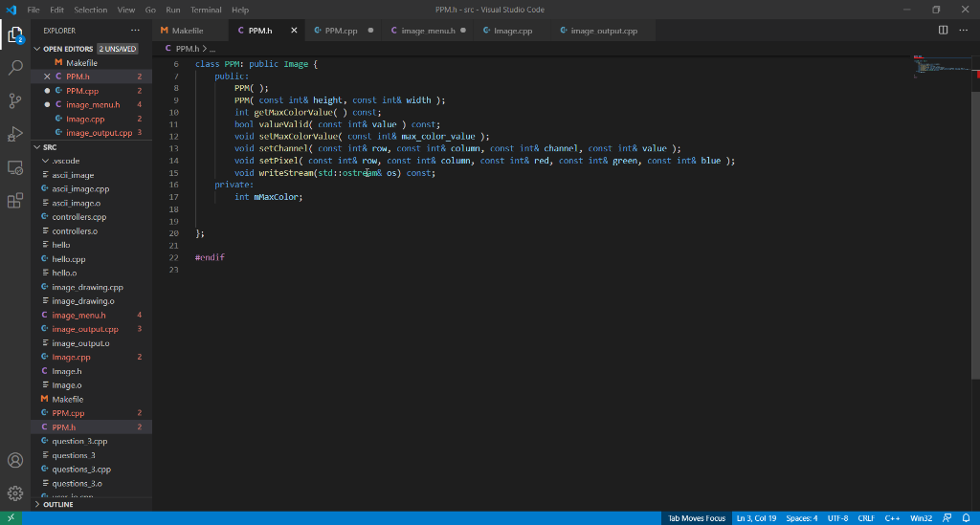Open the Accounts menu icon
Screen dimensions: 980x525
[x=15, y=461]
